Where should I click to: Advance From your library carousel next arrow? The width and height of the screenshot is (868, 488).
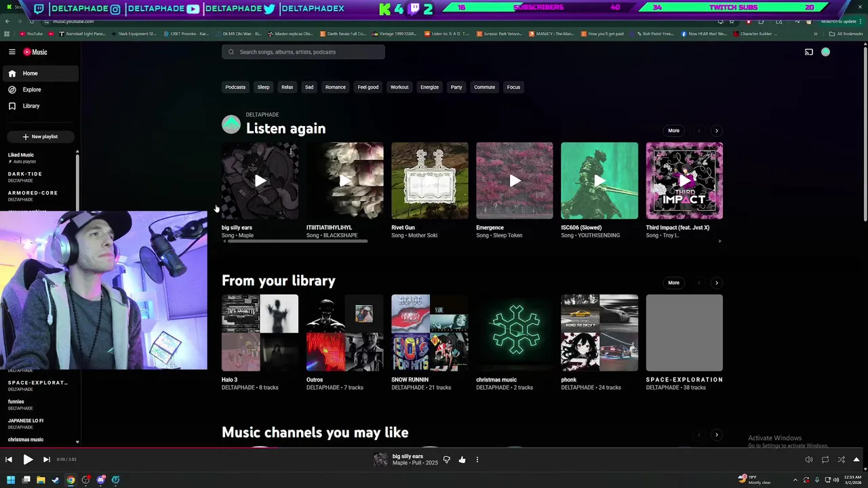pos(716,283)
